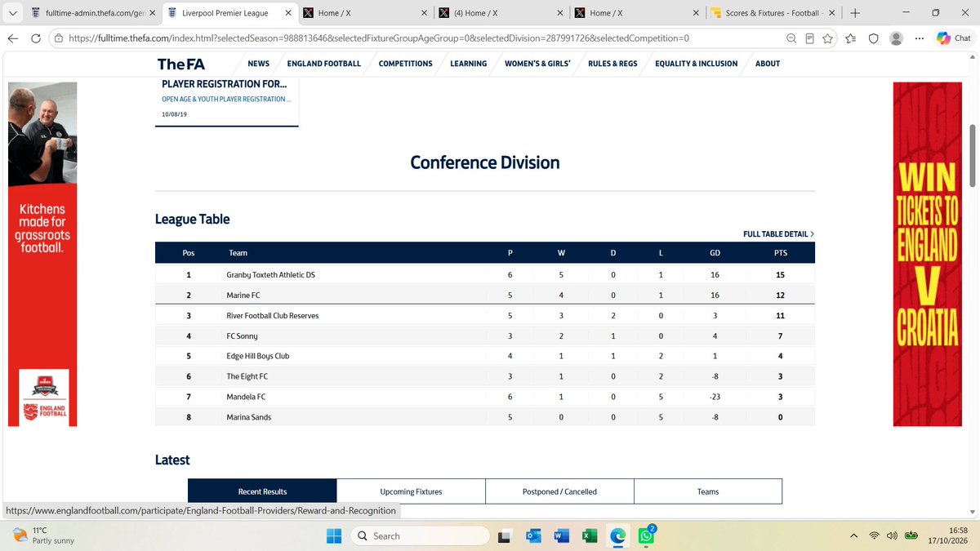
Task: Open the volume speaker tray icon
Action: pyautogui.click(x=892, y=535)
